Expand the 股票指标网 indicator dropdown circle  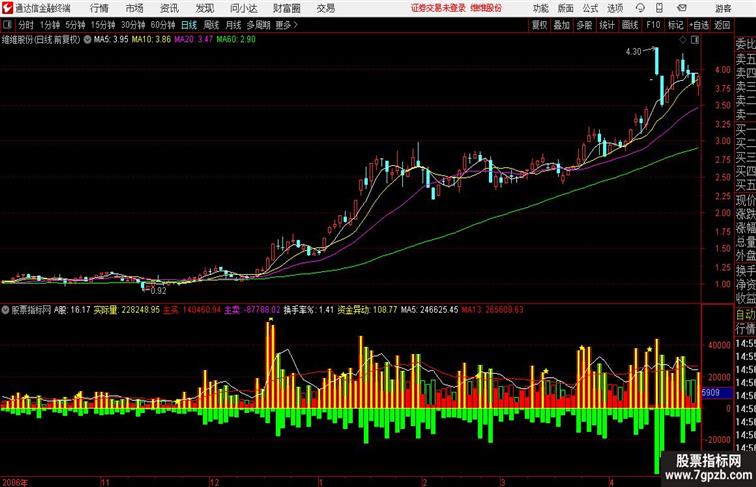tap(5, 310)
